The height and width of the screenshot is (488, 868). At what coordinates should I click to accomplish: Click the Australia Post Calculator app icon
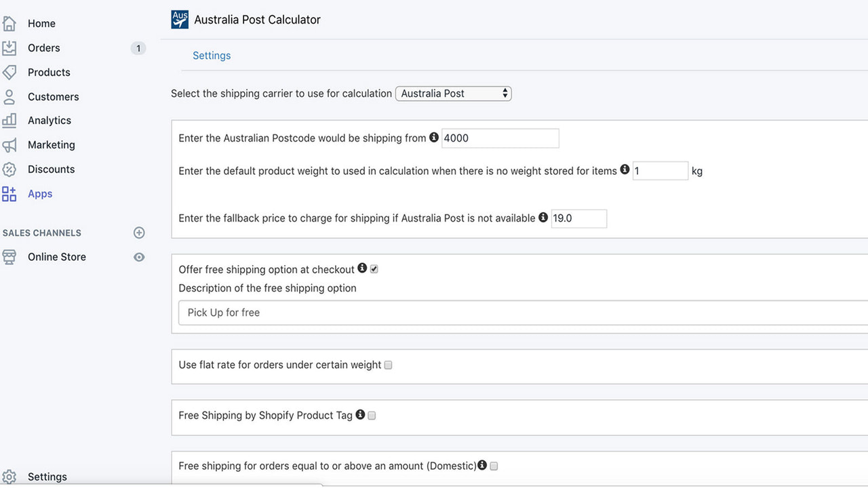click(x=179, y=19)
